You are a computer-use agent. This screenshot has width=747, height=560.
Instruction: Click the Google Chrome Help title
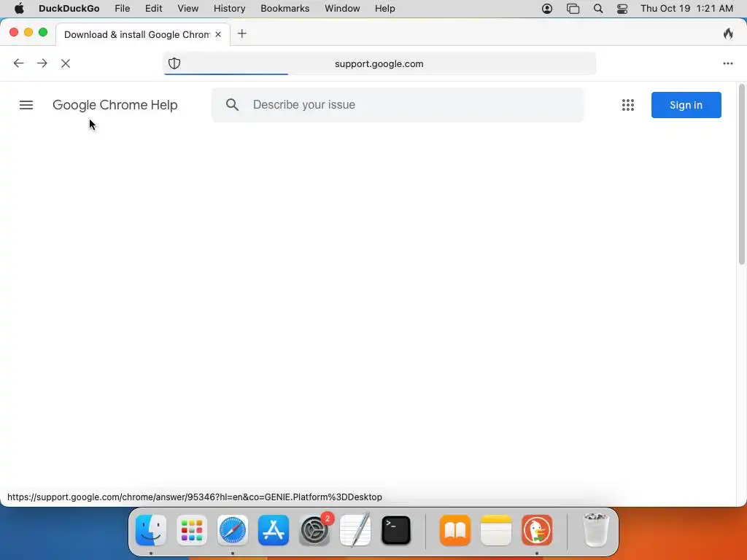[x=115, y=105]
